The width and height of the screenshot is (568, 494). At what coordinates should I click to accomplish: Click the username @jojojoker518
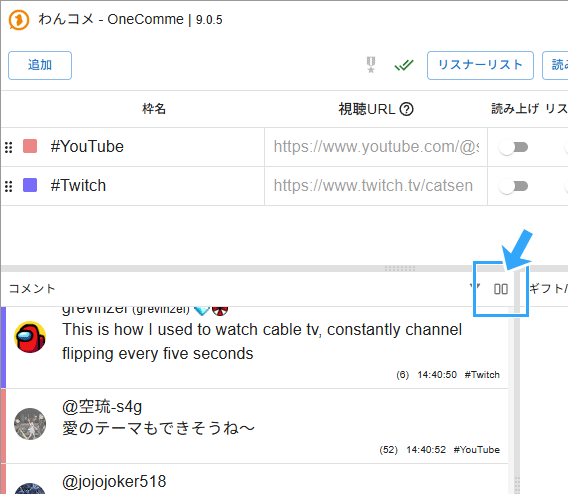114,482
